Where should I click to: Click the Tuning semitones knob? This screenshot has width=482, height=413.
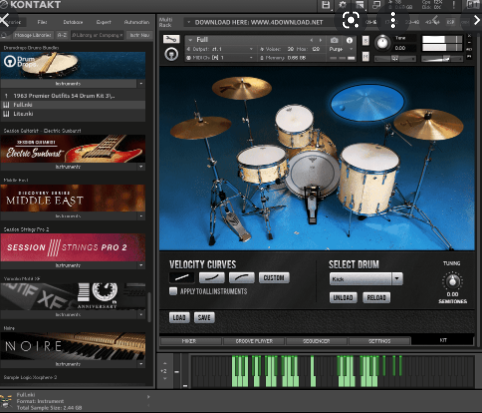coord(452,281)
